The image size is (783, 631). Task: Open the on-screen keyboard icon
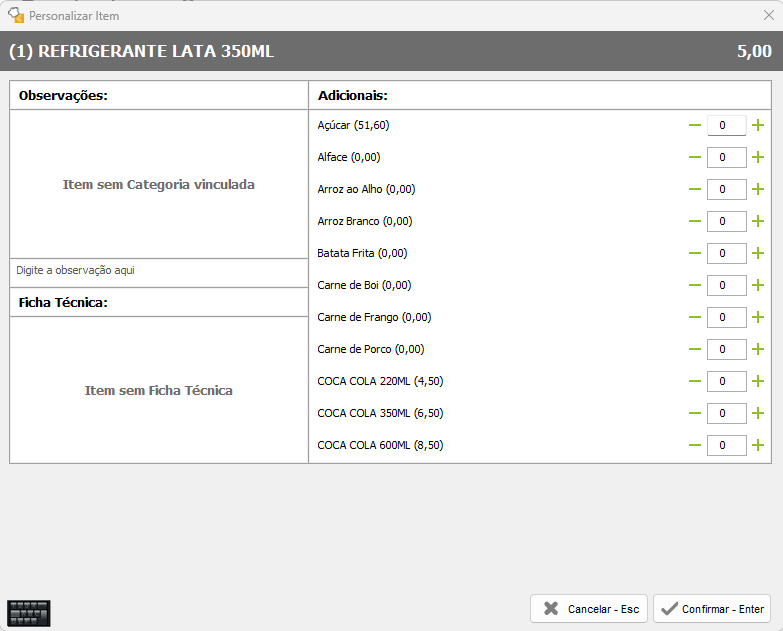pyautogui.click(x=29, y=613)
